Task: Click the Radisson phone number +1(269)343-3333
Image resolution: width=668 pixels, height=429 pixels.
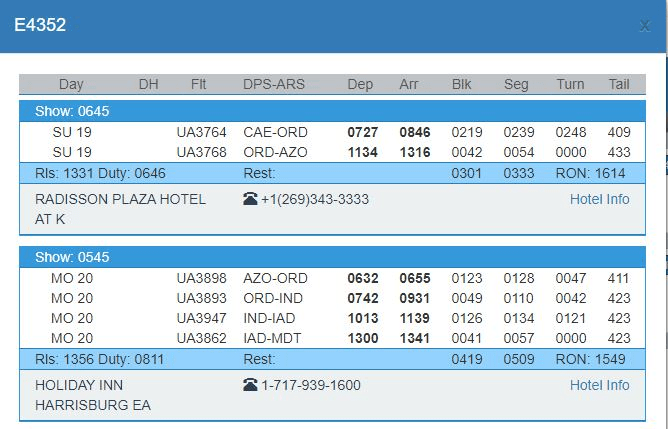Action: tap(314, 199)
